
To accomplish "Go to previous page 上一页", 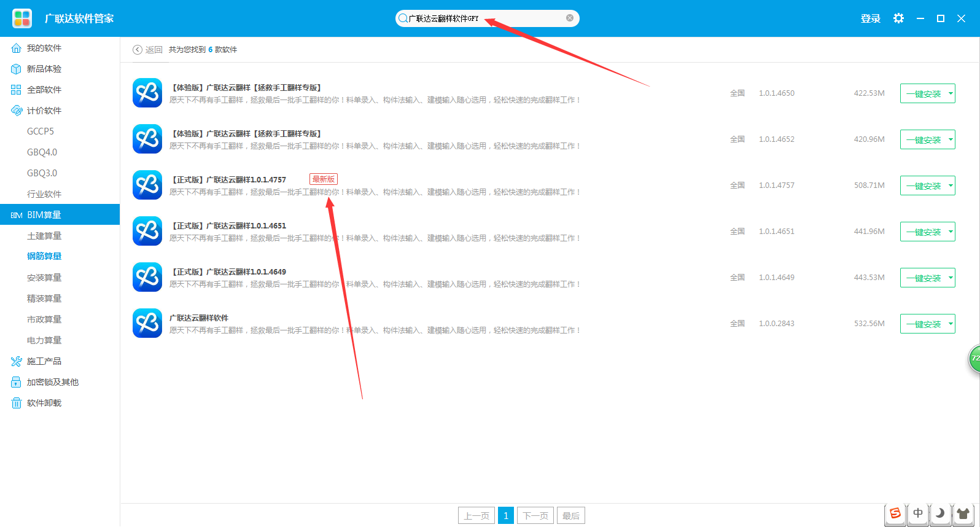I will (x=476, y=515).
